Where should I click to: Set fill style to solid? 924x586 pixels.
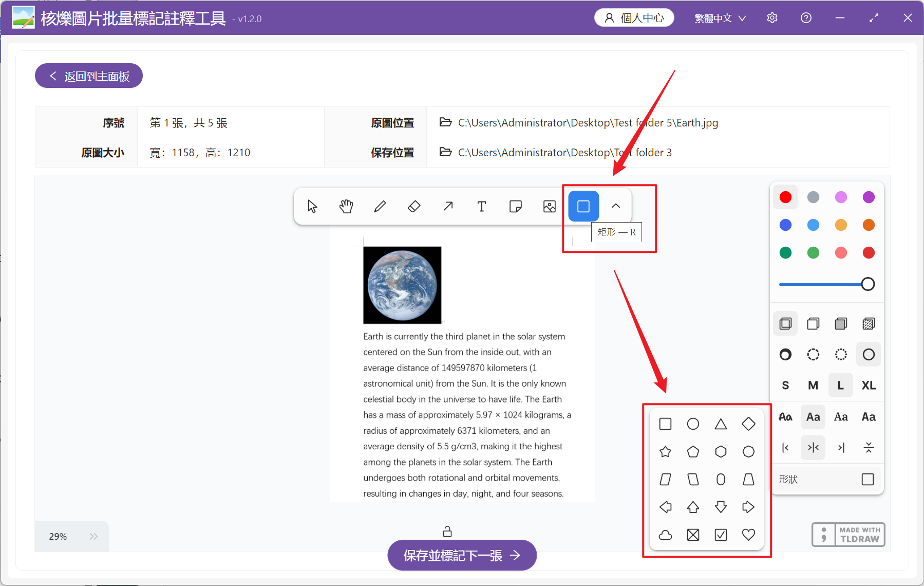841,323
